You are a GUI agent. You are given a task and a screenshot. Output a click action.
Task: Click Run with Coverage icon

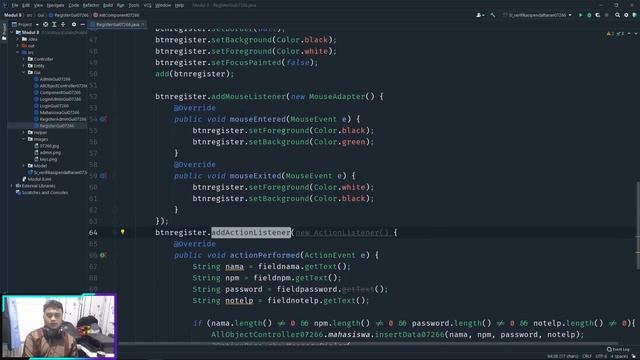(x=598, y=15)
